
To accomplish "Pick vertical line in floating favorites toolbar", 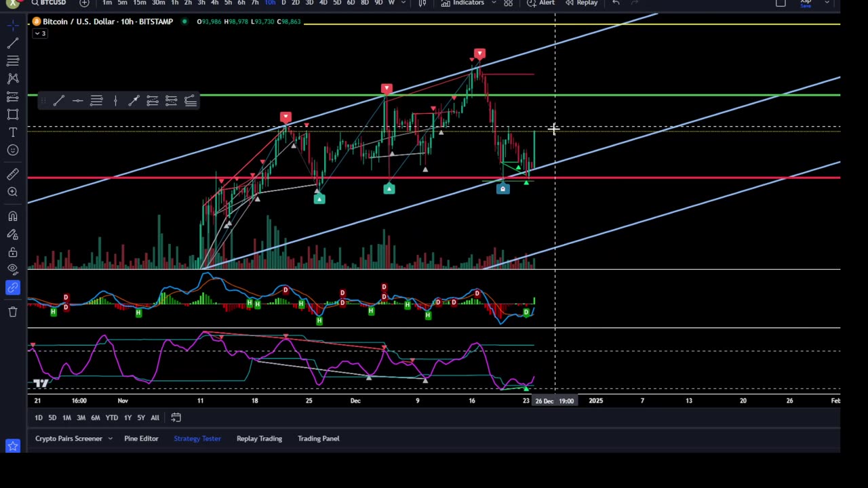I will 115,101.
